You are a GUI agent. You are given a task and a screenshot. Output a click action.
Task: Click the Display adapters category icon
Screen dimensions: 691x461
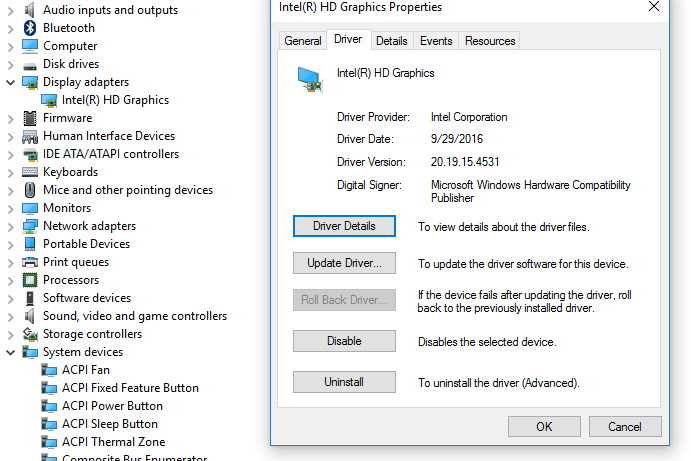[30, 82]
